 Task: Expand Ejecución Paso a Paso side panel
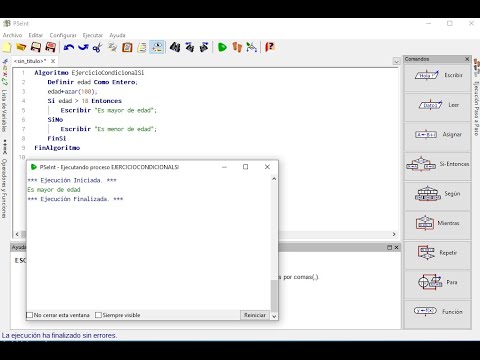click(x=476, y=109)
